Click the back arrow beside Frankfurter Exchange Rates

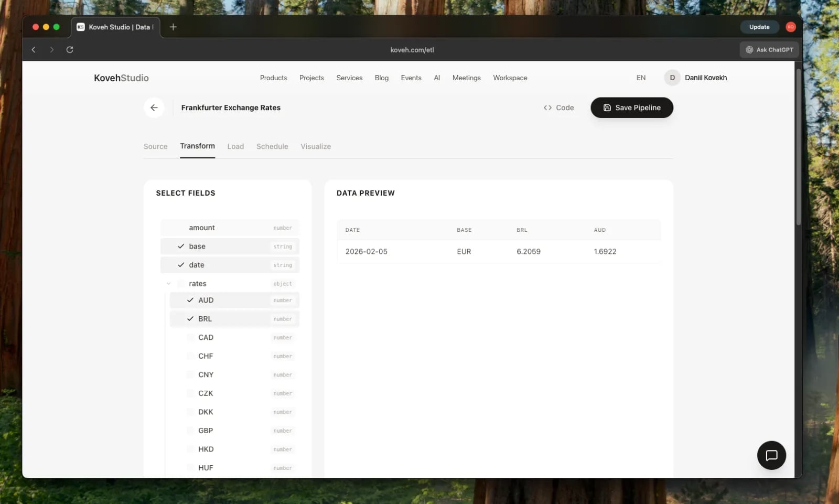click(x=154, y=108)
